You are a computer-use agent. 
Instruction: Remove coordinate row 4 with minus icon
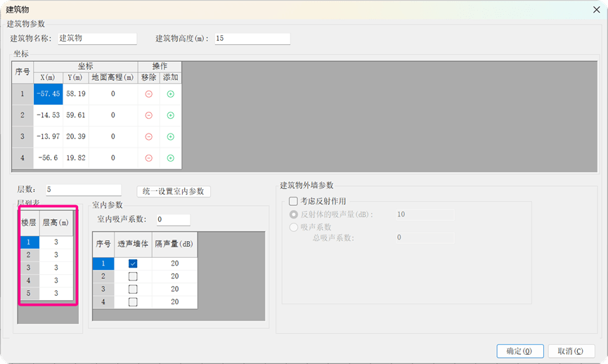(x=148, y=158)
